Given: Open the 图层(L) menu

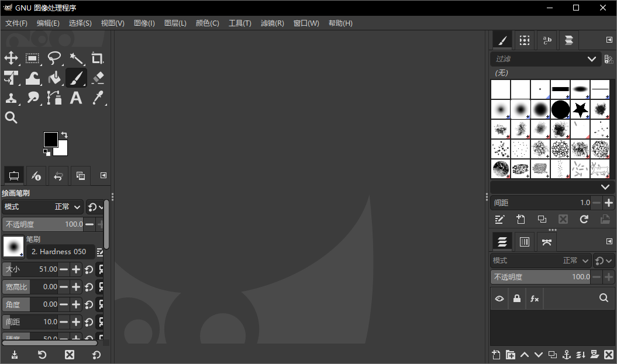Looking at the screenshot, I should (x=175, y=23).
